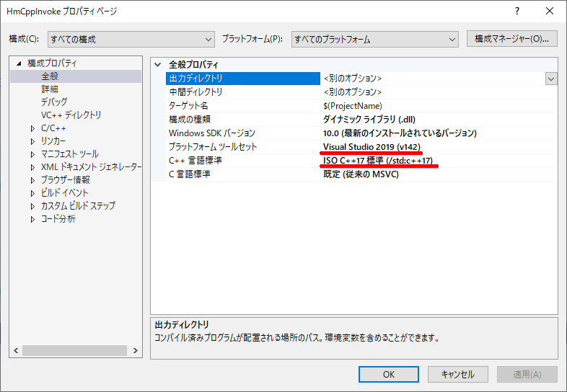This screenshot has width=567, height=392.
Task: Select デバッグ in the property tree
Action: click(x=54, y=102)
